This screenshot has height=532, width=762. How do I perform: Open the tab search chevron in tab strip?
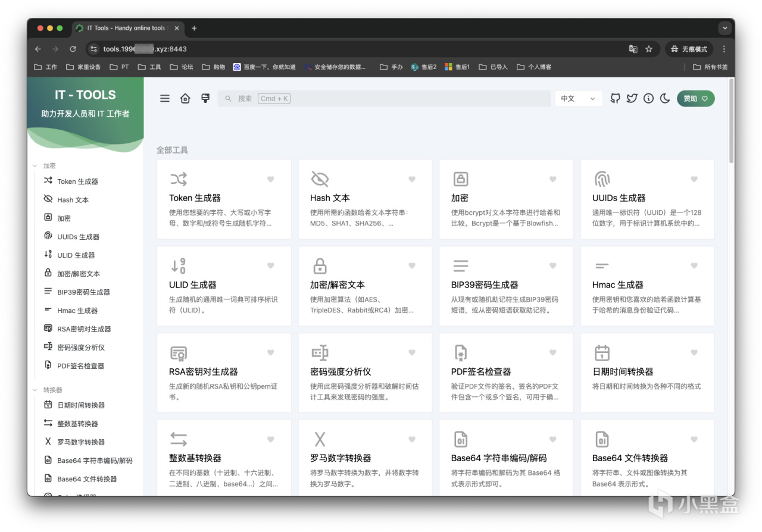724,28
